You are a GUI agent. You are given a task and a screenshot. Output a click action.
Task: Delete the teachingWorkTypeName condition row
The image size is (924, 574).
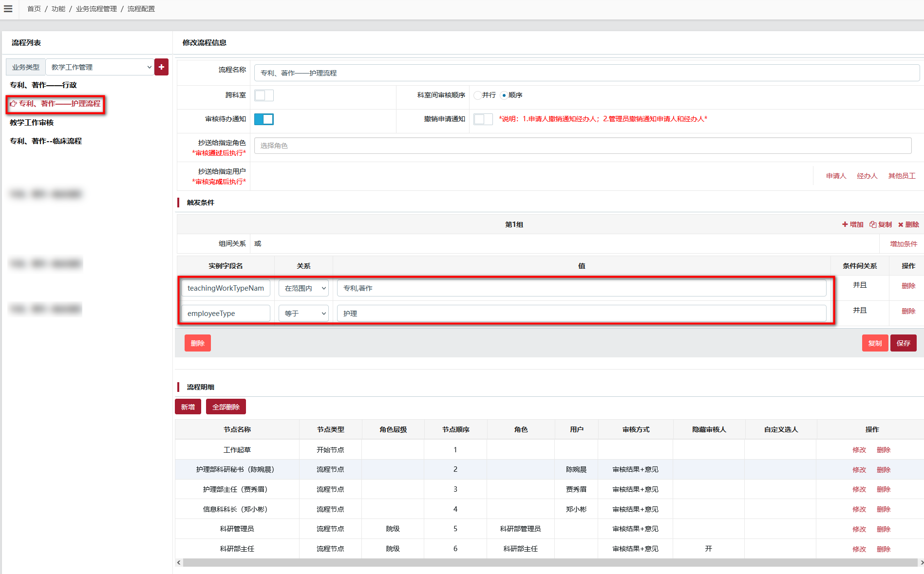(908, 286)
